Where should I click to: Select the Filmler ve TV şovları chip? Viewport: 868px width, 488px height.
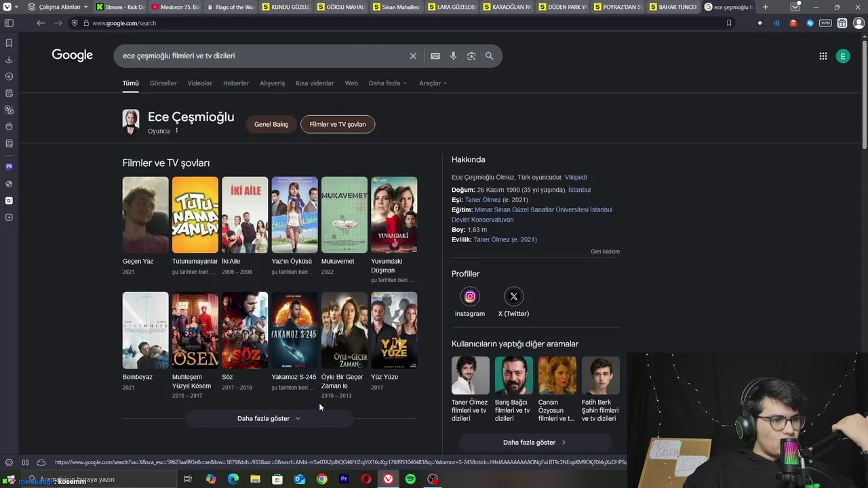tap(338, 124)
